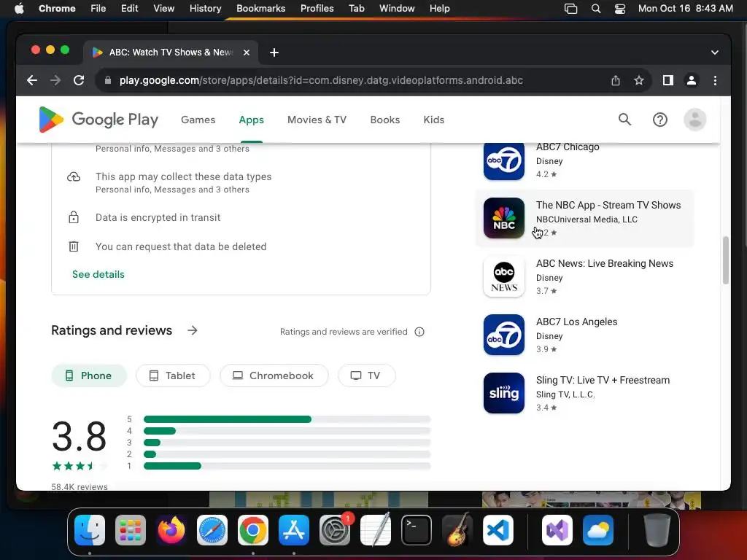Open a new tab with the plus button
The width and height of the screenshot is (747, 560).
(x=274, y=52)
